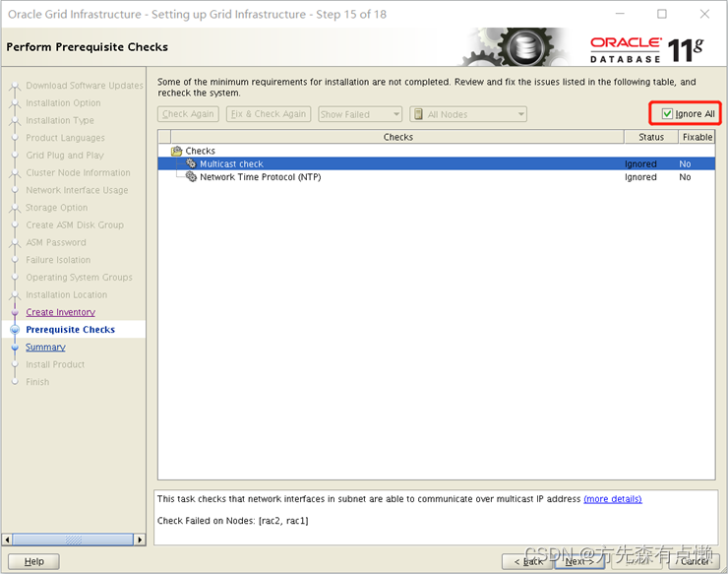Click the Check Failed on Nodes text
This screenshot has height=574, width=728.
(x=232, y=521)
